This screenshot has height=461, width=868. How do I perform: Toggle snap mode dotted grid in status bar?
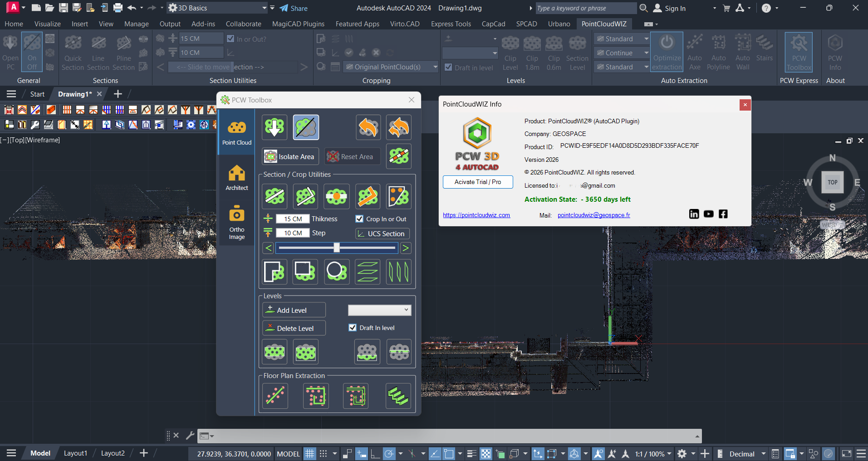[323, 453]
